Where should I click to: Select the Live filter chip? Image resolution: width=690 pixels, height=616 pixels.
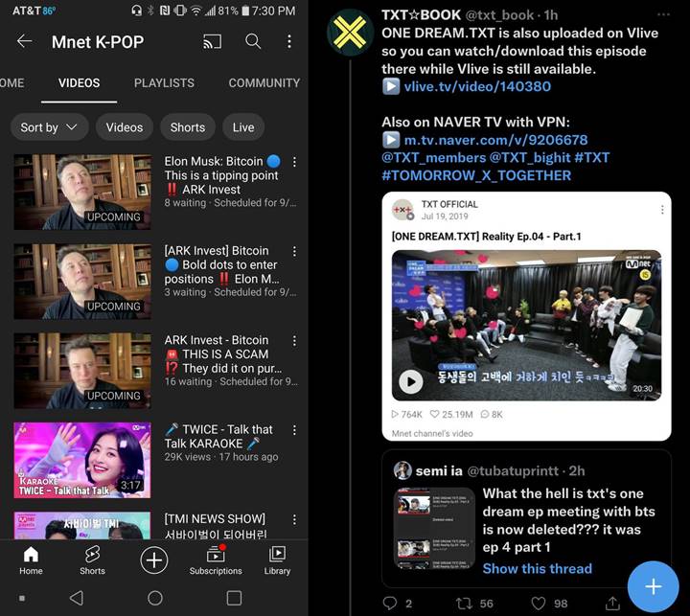click(x=243, y=127)
